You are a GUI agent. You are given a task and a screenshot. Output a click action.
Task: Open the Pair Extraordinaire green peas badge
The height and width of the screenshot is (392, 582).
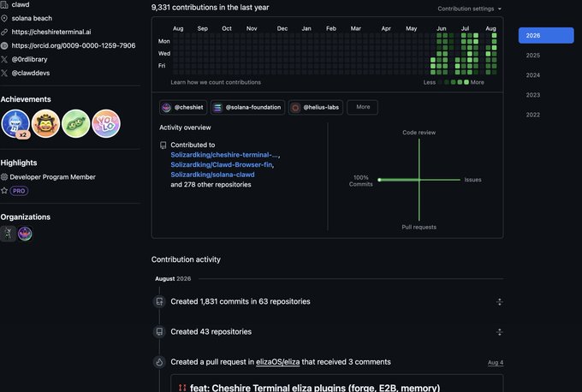[x=75, y=123]
